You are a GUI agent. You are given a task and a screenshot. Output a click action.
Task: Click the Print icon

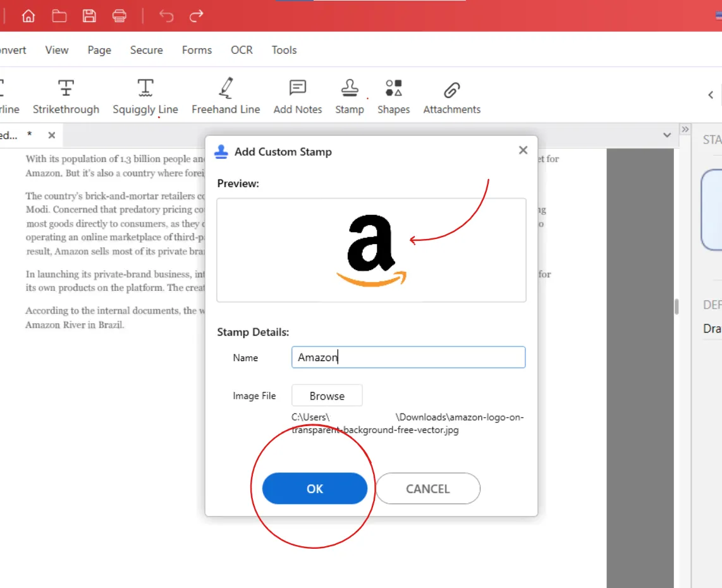pyautogui.click(x=119, y=16)
